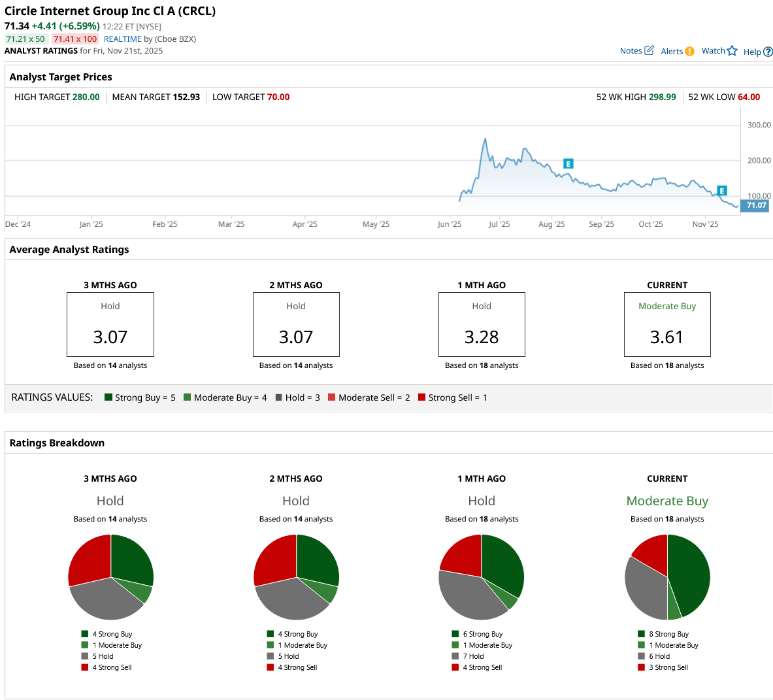773x700 pixels.
Task: Click the 1 Mth Ago 3.28 rating box
Action: [482, 324]
